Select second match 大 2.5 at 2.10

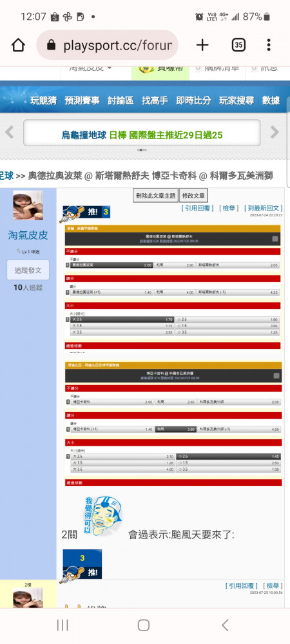point(122,457)
